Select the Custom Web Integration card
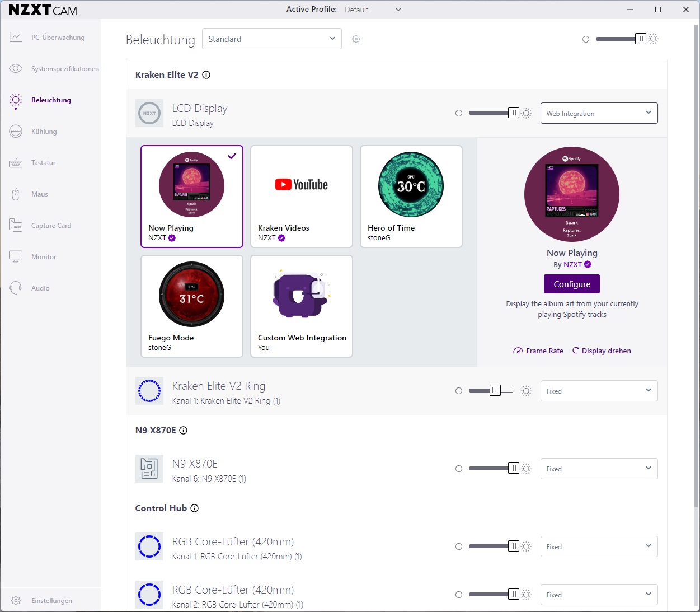The image size is (700, 612). point(302,306)
